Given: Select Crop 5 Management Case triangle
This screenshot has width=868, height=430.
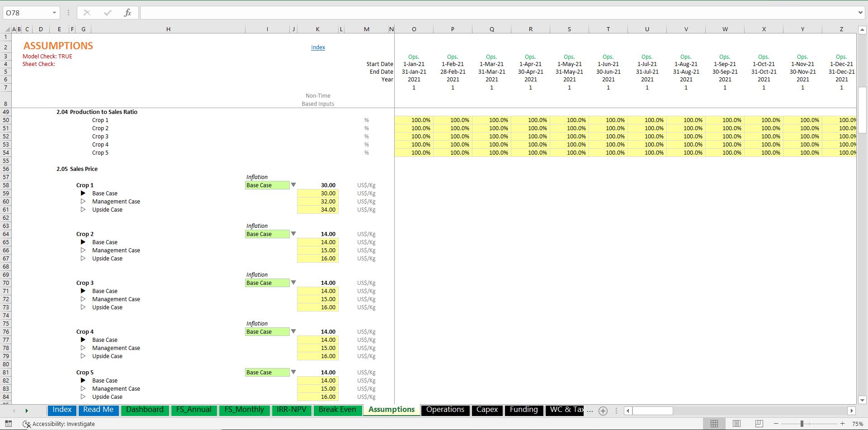Looking at the screenshot, I should click(83, 388).
